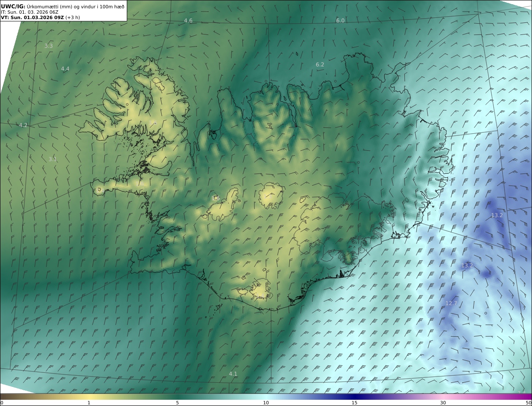Select the 4.2 value label on map

(x=23, y=125)
